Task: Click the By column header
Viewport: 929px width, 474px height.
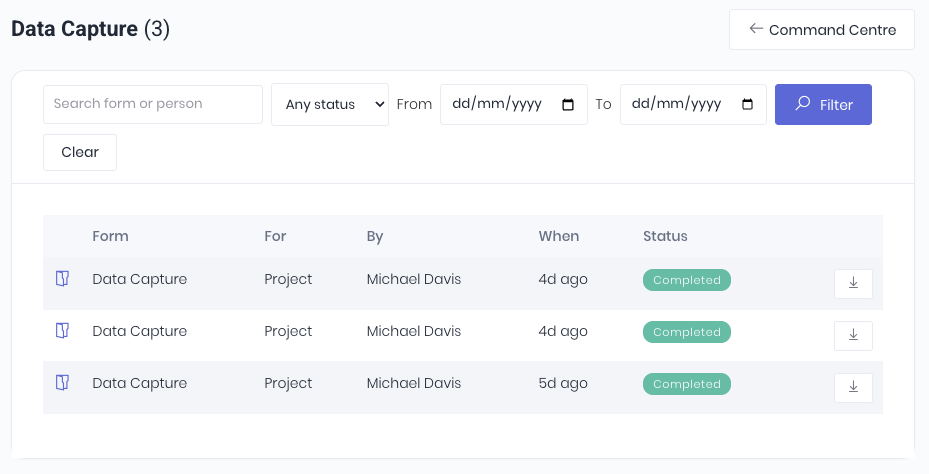Action: [x=374, y=236]
